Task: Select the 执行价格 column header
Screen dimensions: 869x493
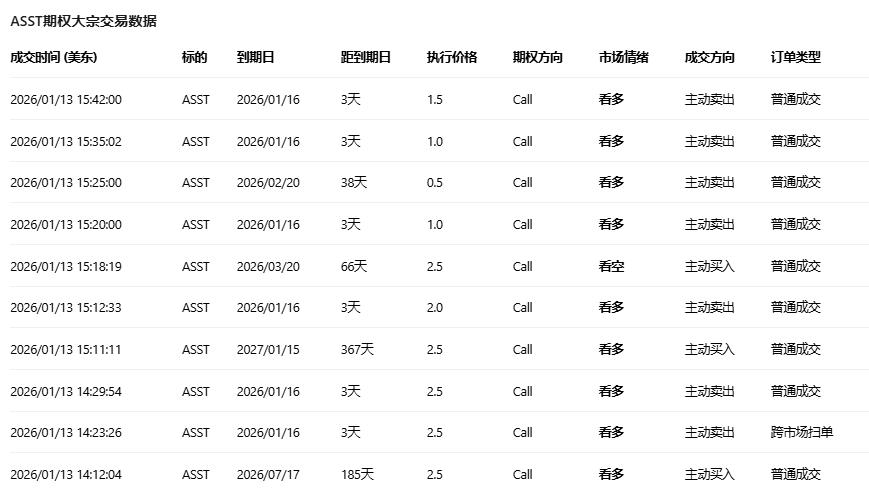Action: coord(452,58)
